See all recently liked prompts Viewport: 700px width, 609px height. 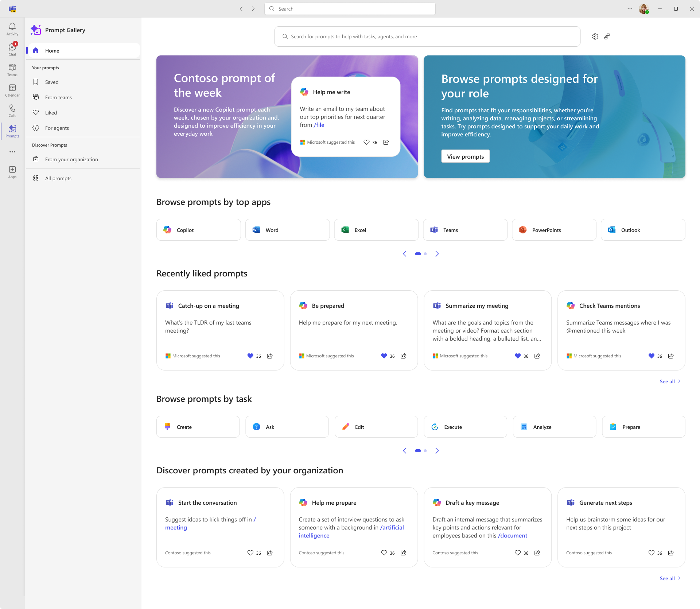(x=670, y=381)
